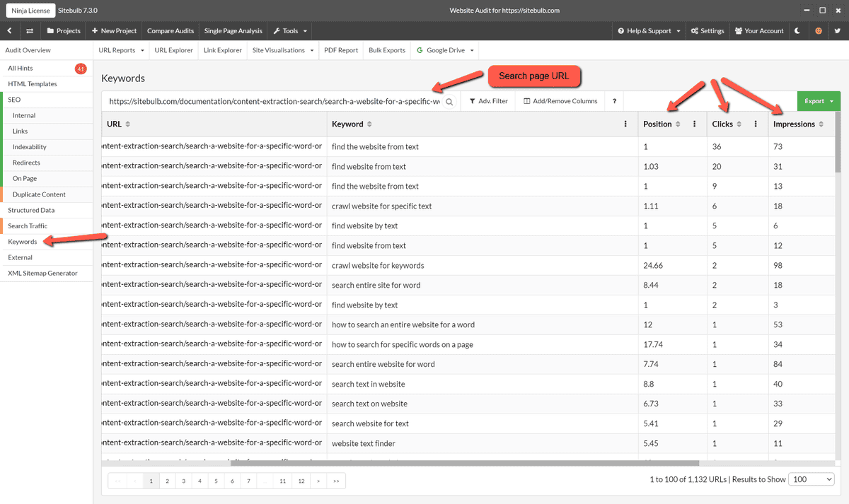849x504 pixels.
Task: Open External in sidebar
Action: 21,257
